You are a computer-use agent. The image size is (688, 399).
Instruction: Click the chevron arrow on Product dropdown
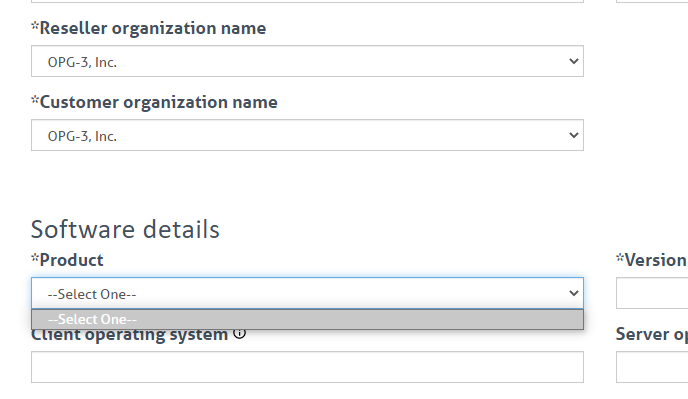coord(573,293)
